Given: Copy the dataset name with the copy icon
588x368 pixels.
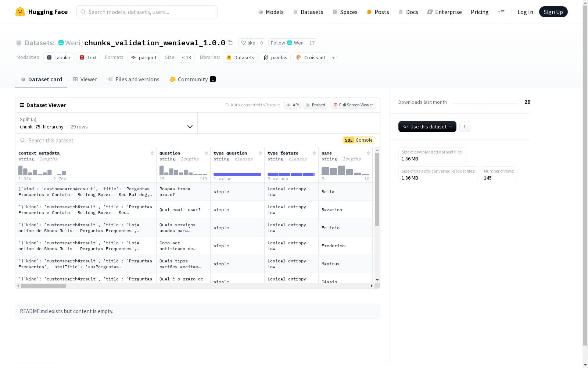Looking at the screenshot, I should 230,43.
